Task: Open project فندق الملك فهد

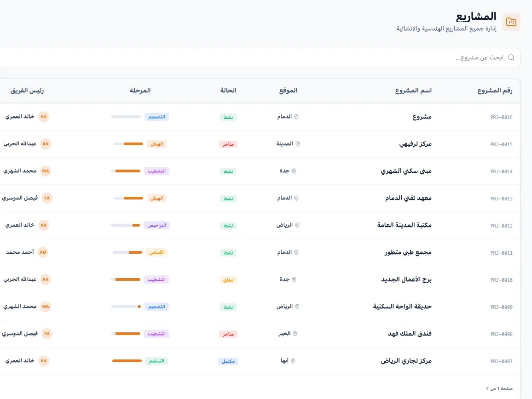Action: [x=410, y=334]
